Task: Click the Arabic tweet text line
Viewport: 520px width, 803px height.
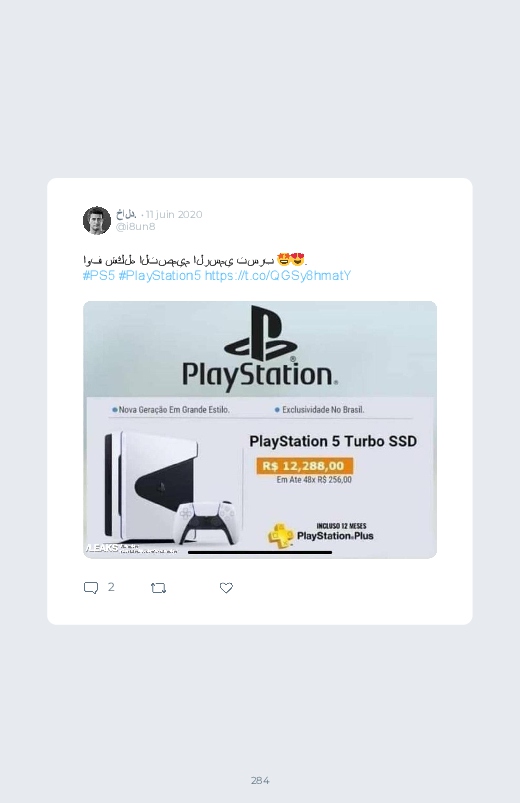Action: point(195,260)
